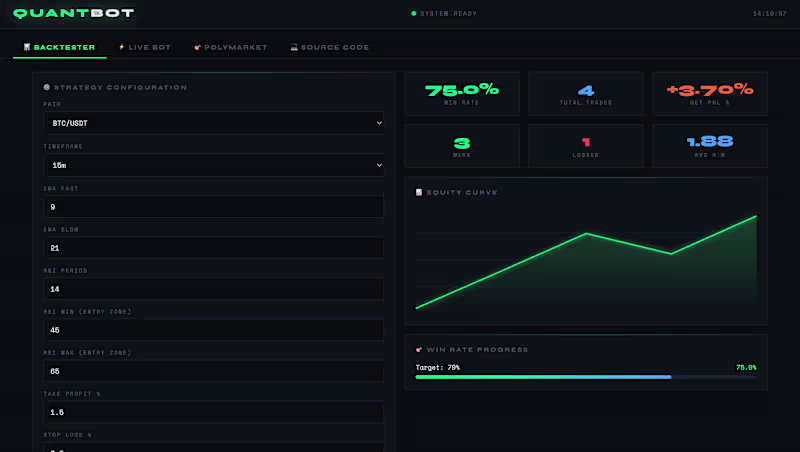Click the 1.88 Avg R:R card

710,146
